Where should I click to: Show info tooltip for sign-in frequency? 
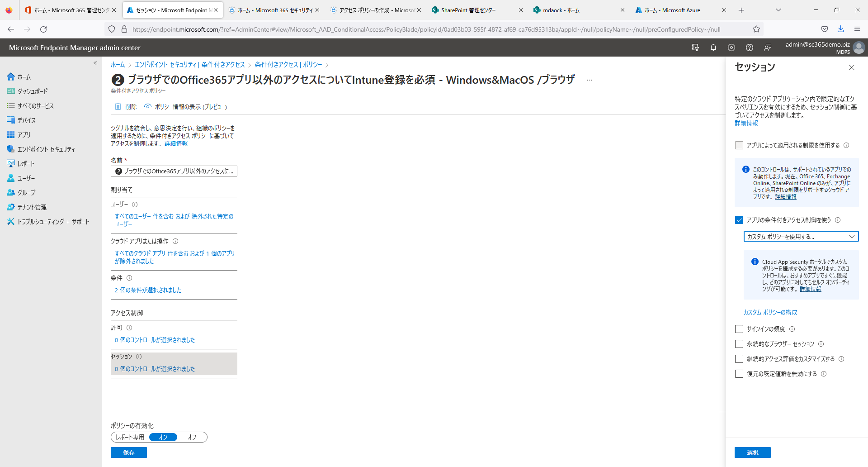pyautogui.click(x=792, y=329)
